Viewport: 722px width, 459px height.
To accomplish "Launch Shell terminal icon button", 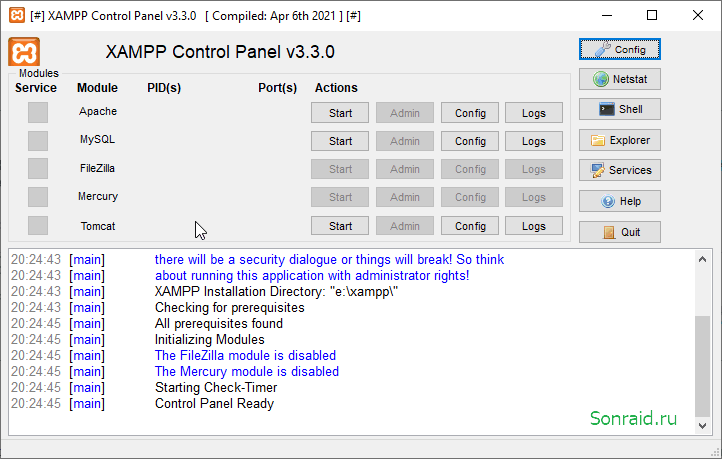I will coord(619,109).
